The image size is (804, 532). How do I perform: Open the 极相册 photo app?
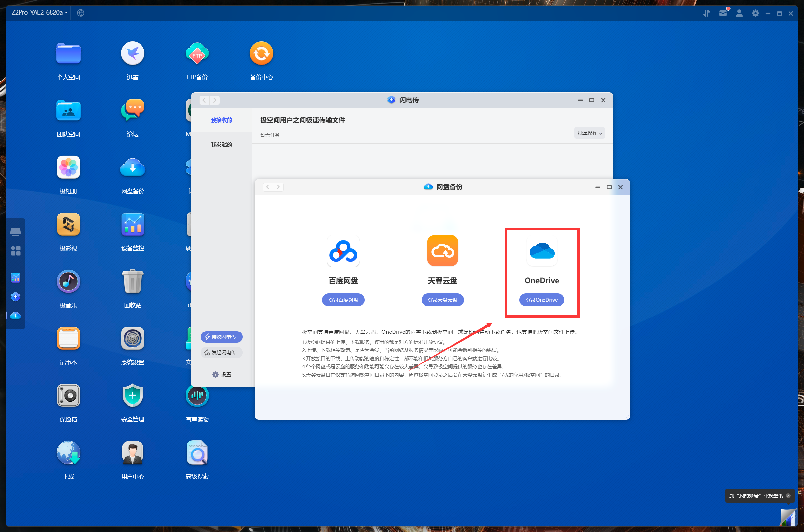[x=68, y=168]
